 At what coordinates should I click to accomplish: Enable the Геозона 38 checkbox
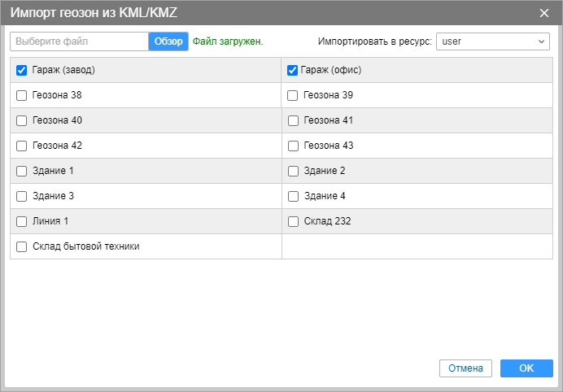22,95
